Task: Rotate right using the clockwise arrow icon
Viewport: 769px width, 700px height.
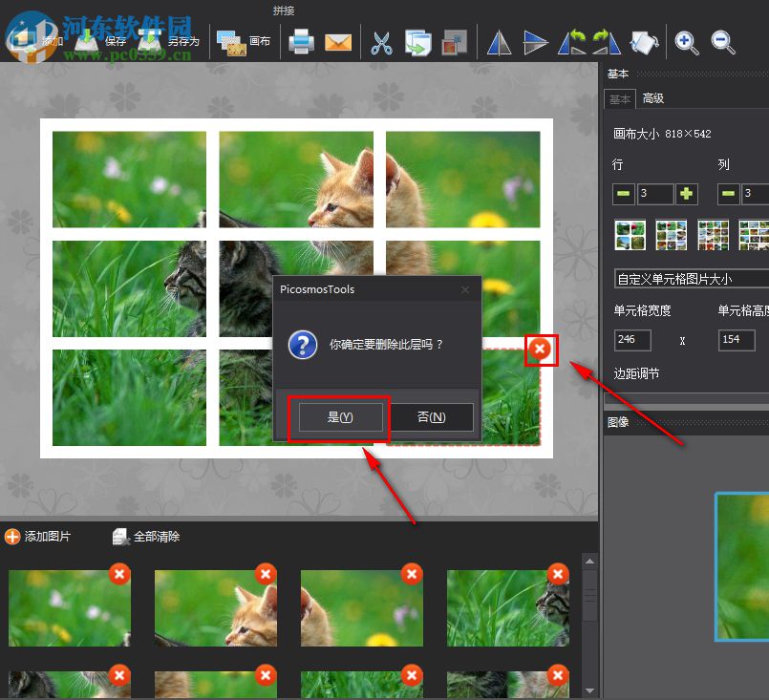Action: pos(607,42)
